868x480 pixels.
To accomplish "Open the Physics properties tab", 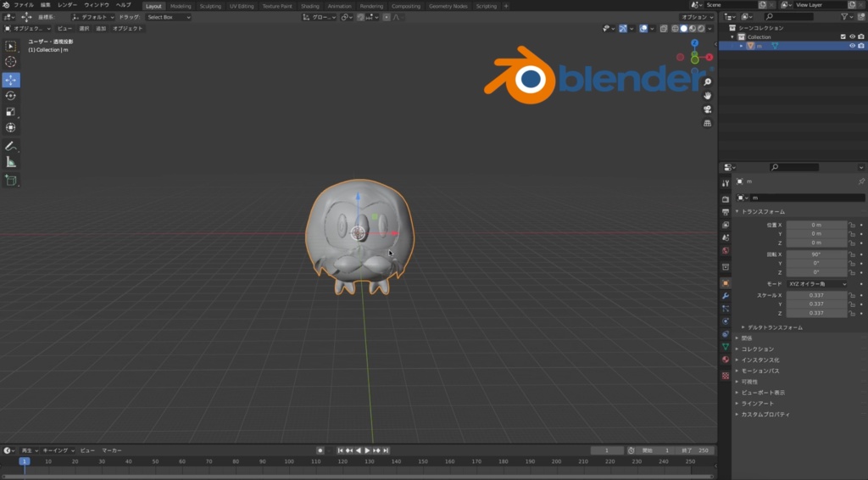I will coord(726,321).
